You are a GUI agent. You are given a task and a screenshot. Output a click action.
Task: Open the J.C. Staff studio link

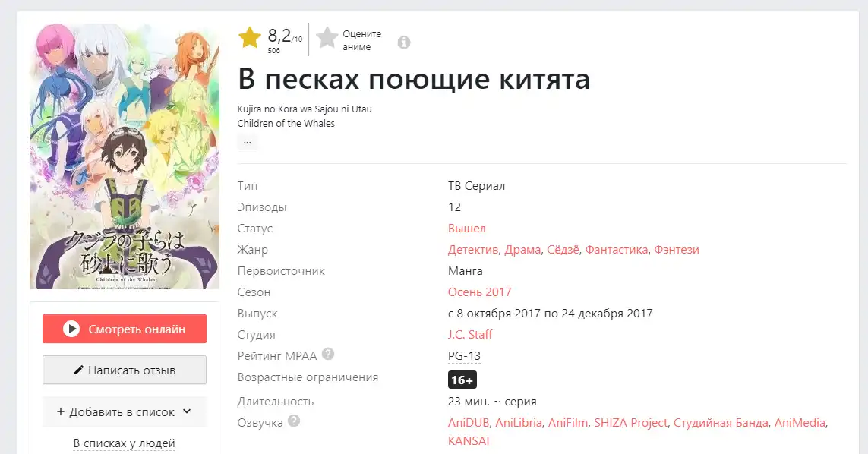[470, 334]
